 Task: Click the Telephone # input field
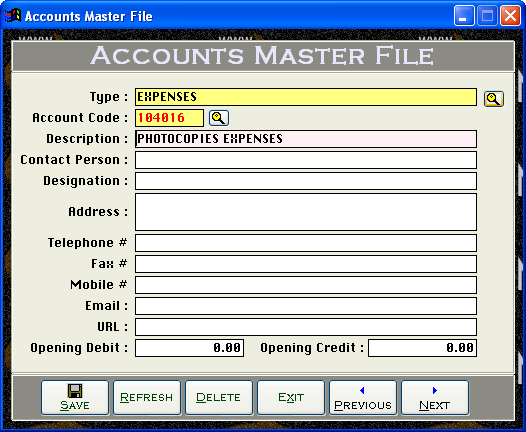click(306, 243)
